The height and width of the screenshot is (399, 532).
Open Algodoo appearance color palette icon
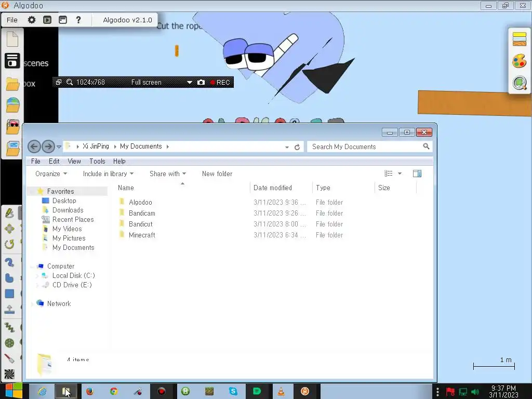520,61
